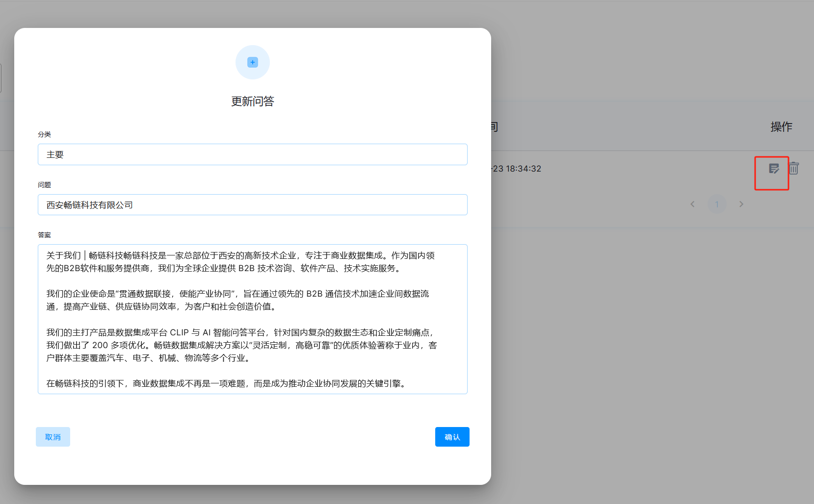Click the 分类 field label
The image size is (814, 504).
point(44,134)
